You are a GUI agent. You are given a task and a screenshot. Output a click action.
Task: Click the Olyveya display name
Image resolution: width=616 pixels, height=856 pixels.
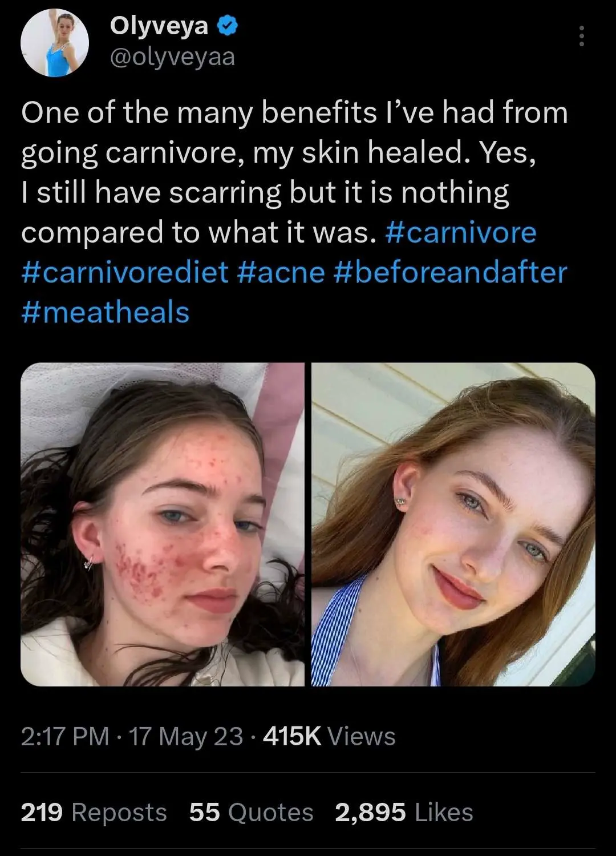point(159,26)
